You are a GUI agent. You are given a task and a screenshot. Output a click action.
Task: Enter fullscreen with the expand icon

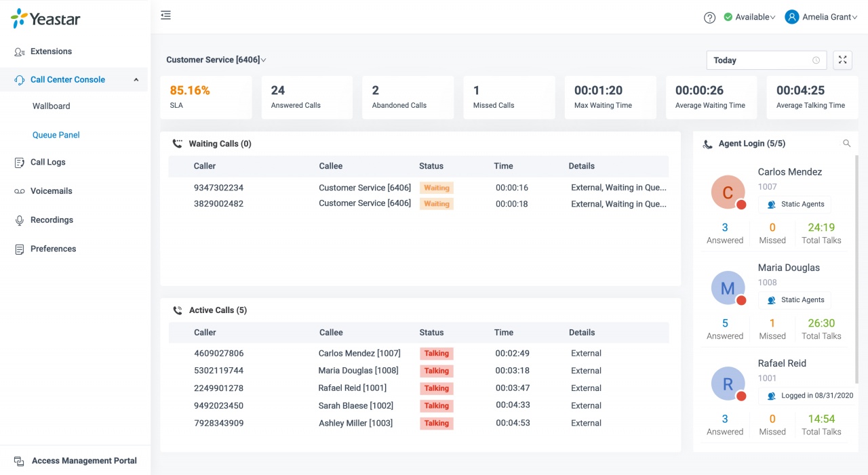coord(842,60)
